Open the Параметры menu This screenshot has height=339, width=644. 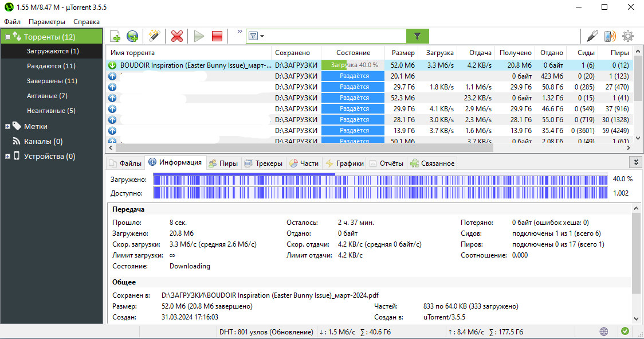(x=47, y=22)
